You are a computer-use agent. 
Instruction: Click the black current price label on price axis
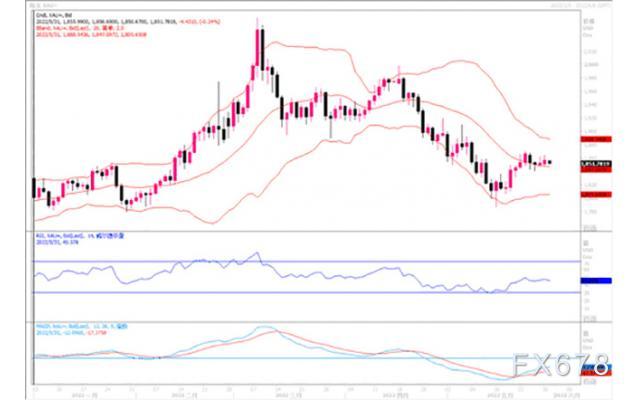[596, 164]
